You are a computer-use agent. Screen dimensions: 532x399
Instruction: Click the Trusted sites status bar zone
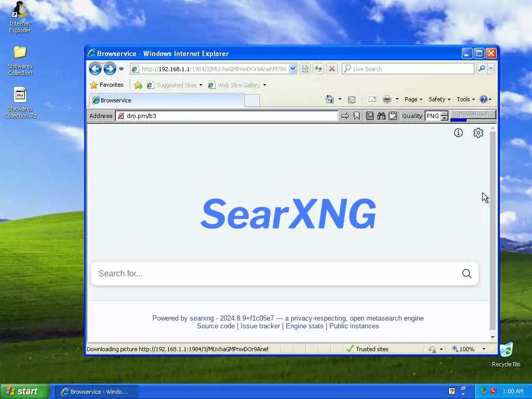tap(367, 349)
